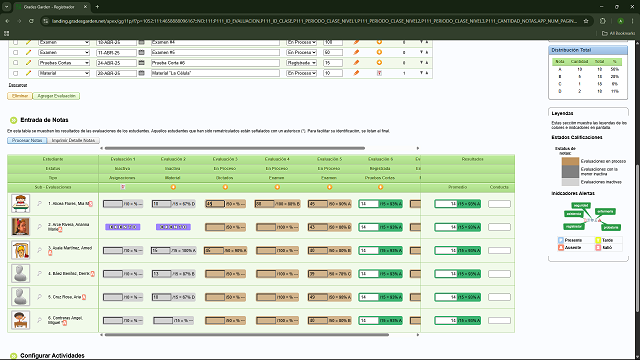Click the orange plus circle in Examen #5 row
The width and height of the screenshot is (640, 360).
coord(379,52)
